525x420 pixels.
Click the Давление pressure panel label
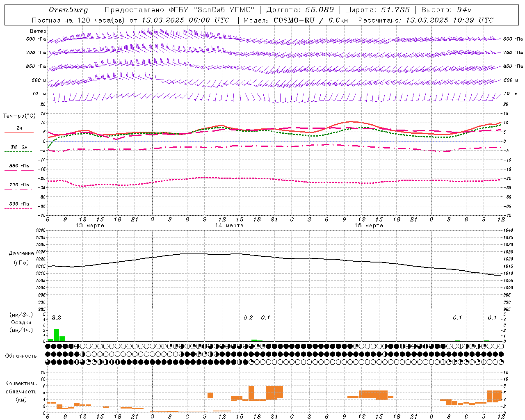coord(21,253)
